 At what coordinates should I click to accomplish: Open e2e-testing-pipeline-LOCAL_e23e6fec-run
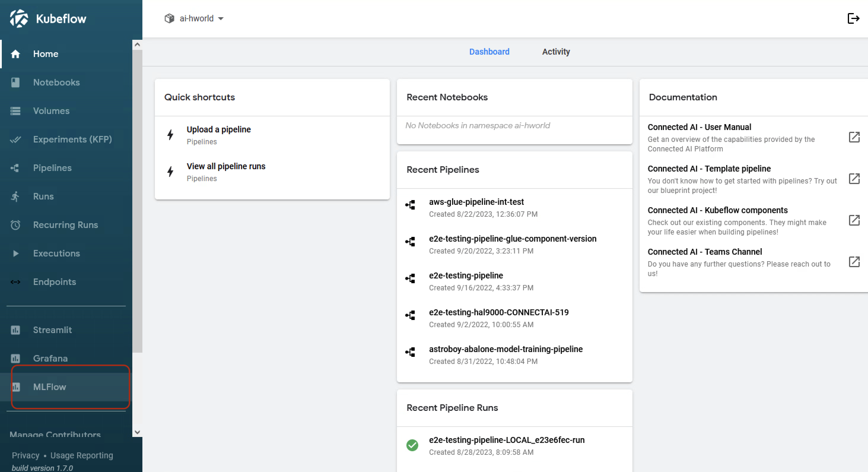[514, 446]
